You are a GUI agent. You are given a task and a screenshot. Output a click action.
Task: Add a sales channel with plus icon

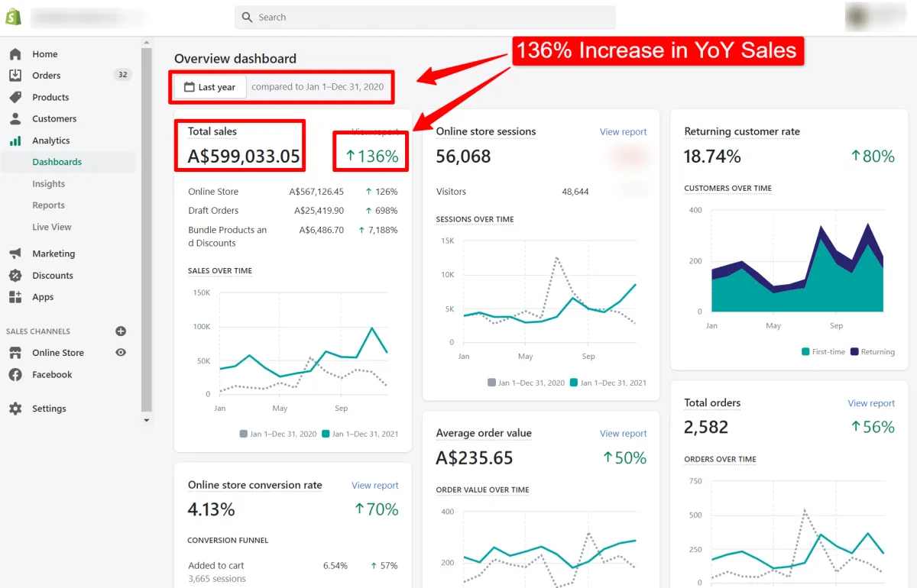coord(121,331)
